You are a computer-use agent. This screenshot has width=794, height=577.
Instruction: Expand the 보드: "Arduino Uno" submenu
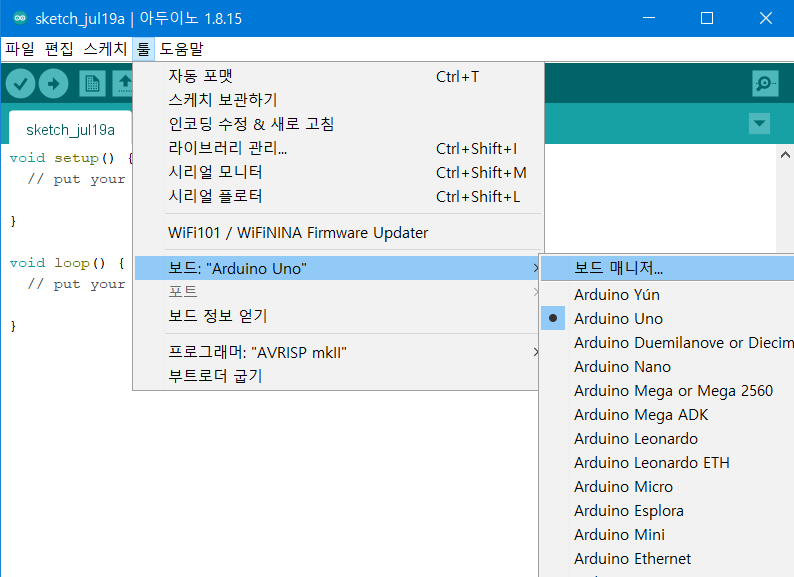click(337, 268)
